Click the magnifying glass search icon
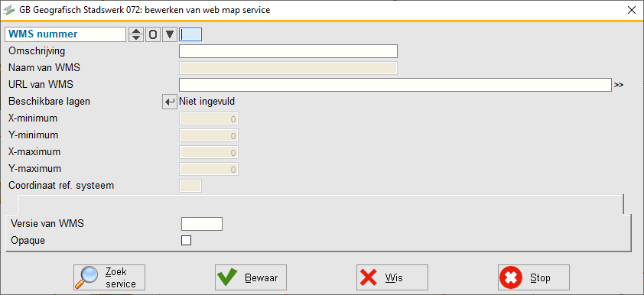The image size is (644, 295). click(86, 277)
